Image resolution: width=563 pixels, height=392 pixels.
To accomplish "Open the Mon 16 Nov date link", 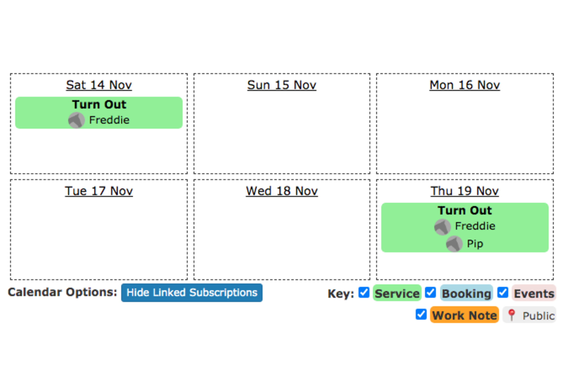I will click(x=465, y=85).
